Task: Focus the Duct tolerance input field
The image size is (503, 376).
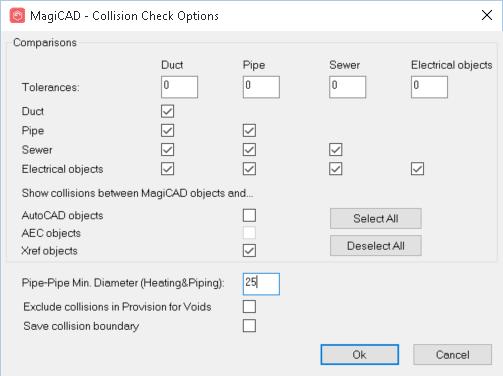Action: [x=179, y=87]
